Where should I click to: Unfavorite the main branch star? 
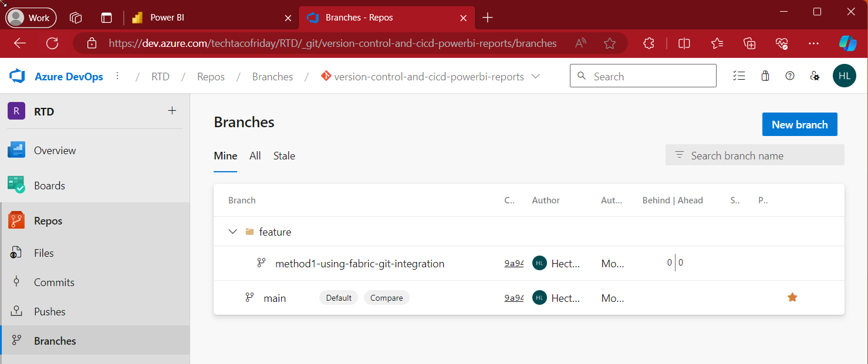click(792, 297)
